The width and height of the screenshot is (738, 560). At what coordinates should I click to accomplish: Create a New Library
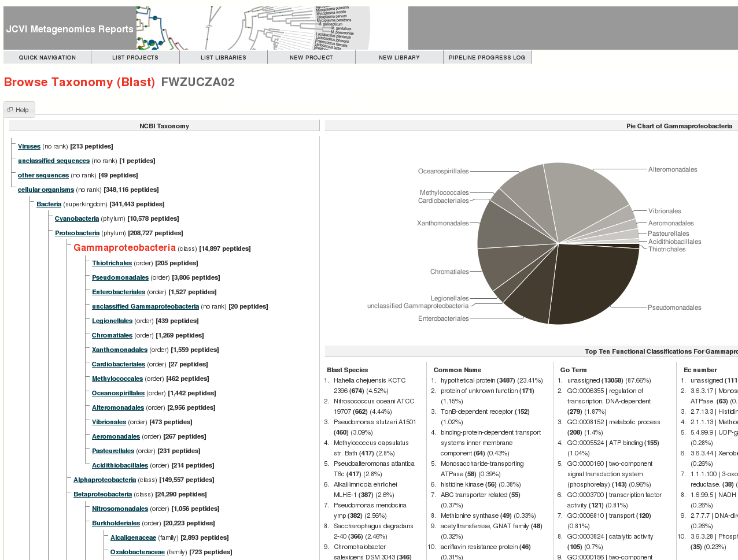pyautogui.click(x=398, y=57)
